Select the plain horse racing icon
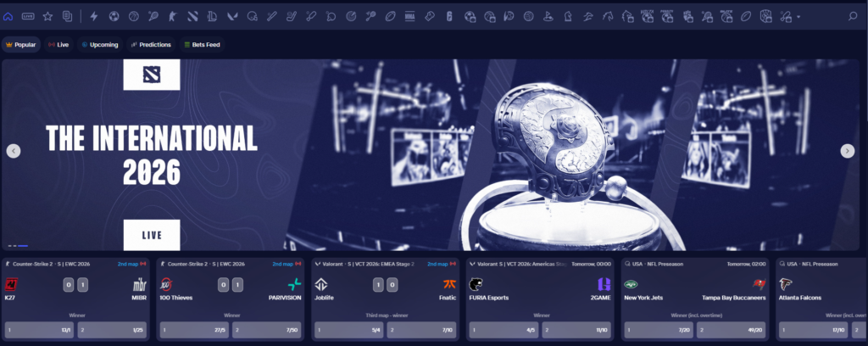The image size is (868, 346). point(608,17)
